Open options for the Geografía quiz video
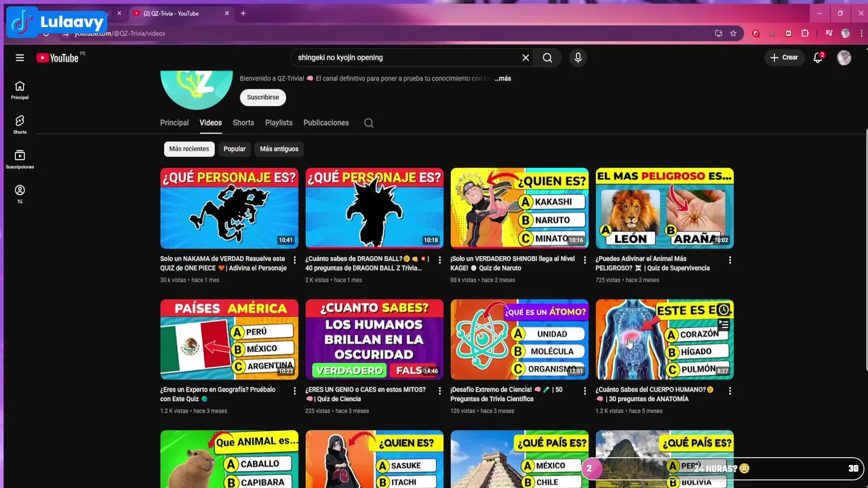 click(294, 391)
